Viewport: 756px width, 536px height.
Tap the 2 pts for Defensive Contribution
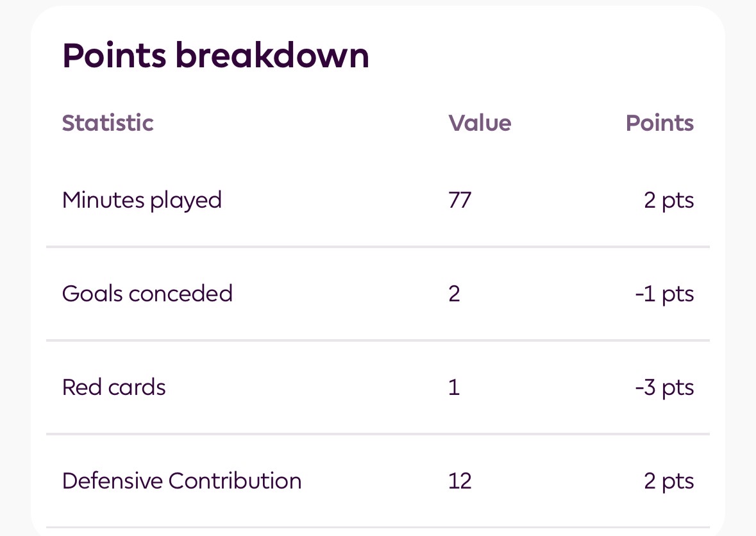coord(669,481)
